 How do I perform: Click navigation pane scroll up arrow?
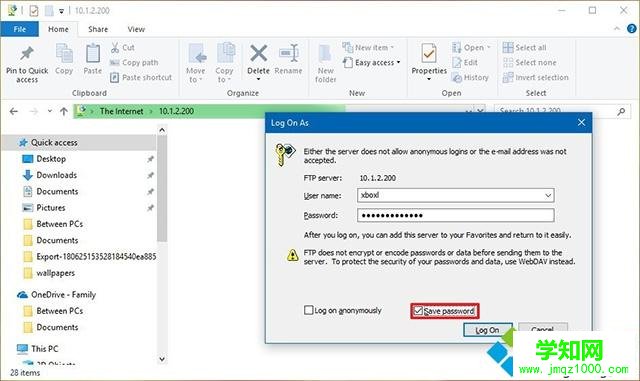click(162, 130)
